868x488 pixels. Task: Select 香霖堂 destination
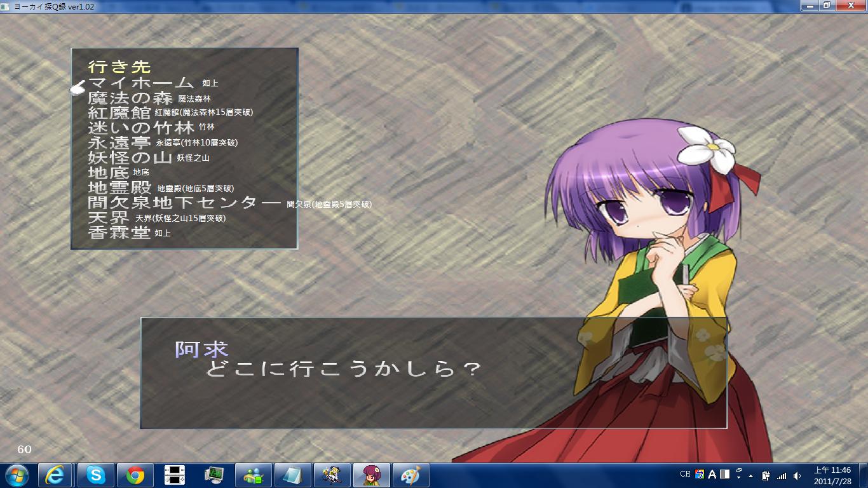point(119,233)
